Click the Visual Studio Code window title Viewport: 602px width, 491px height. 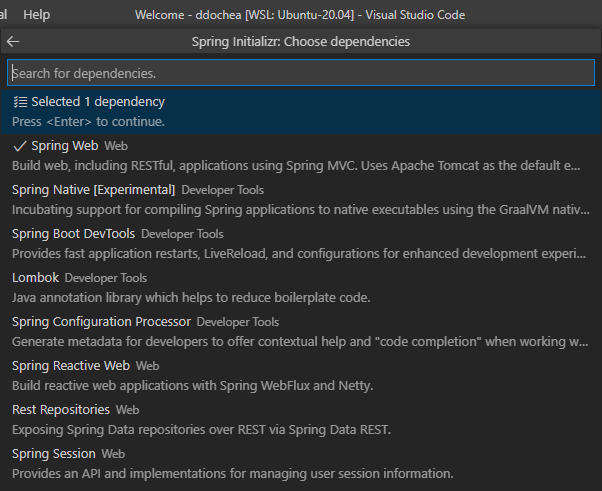click(300, 15)
